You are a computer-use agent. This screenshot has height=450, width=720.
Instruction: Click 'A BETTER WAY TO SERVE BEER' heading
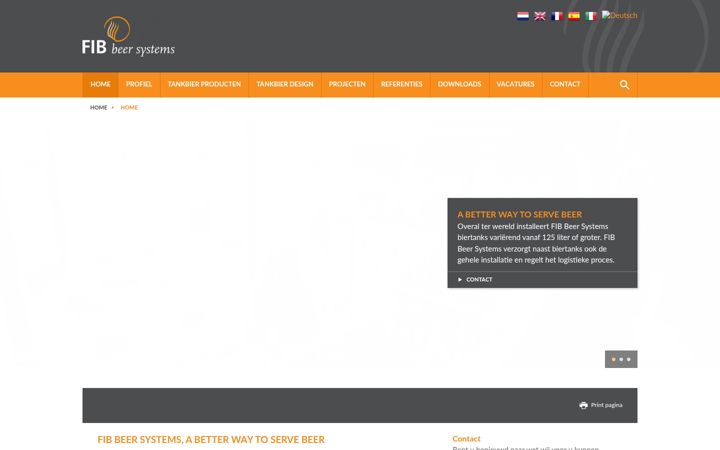[519, 214]
